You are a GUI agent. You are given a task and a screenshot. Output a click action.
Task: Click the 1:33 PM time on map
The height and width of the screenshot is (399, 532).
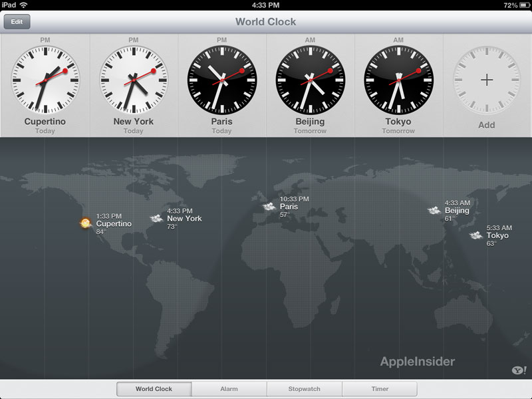109,216
